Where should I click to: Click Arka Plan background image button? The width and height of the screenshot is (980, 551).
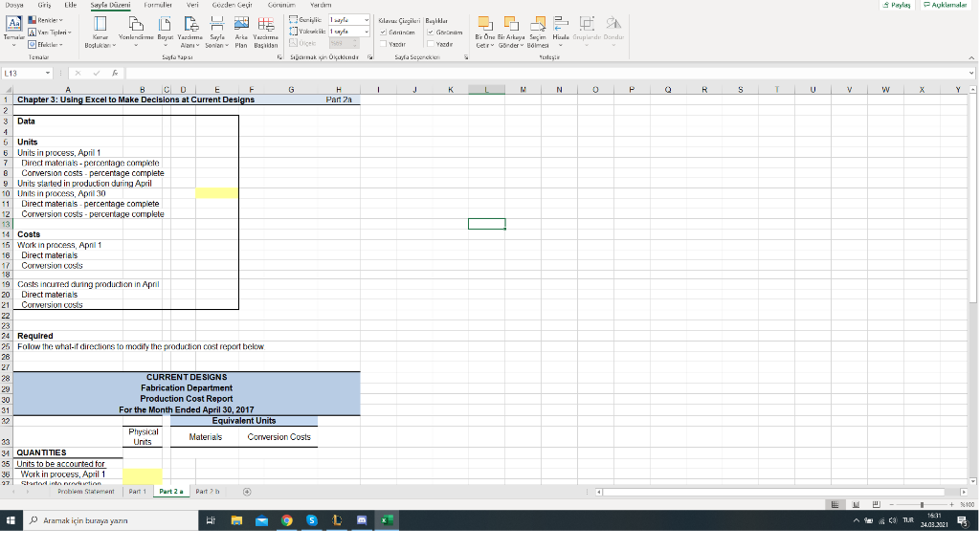click(241, 33)
